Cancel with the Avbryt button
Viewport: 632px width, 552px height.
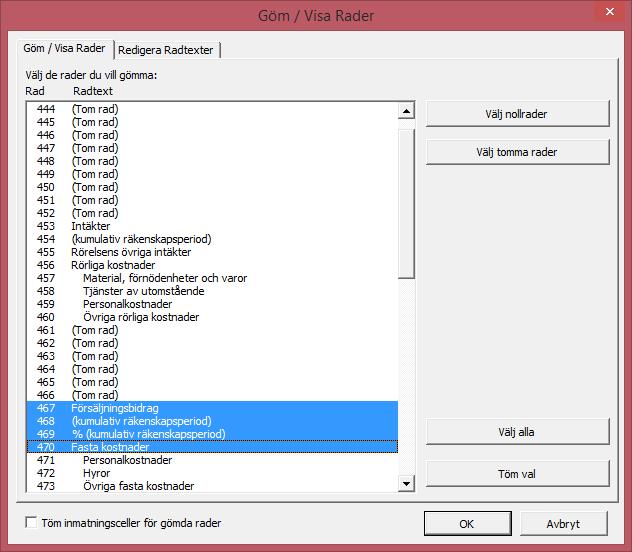tap(563, 524)
